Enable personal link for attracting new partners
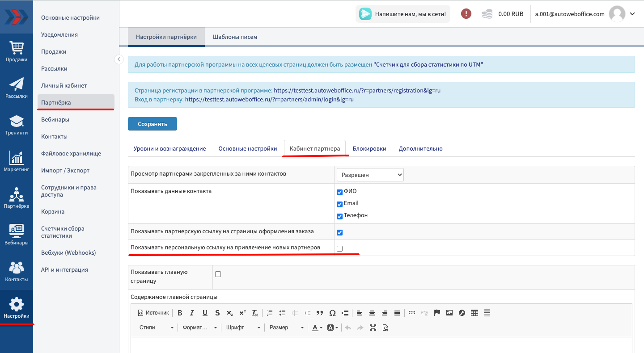The height and width of the screenshot is (353, 644). 339,248
